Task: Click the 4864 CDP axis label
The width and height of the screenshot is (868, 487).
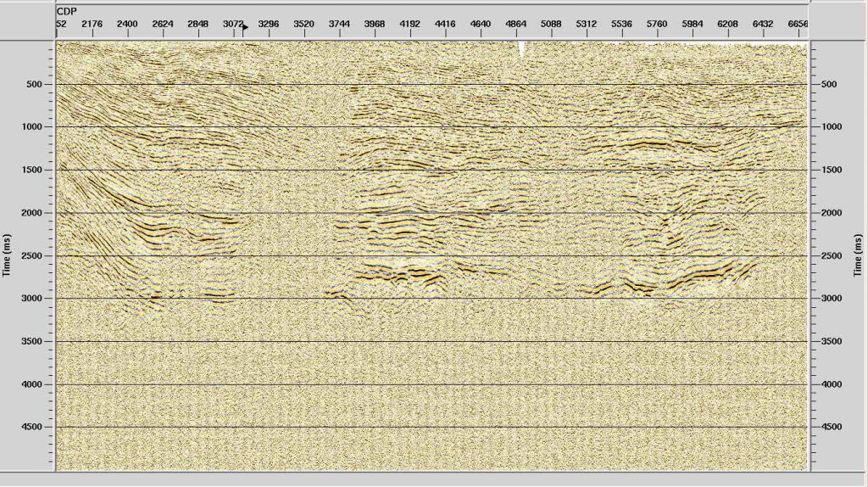Action: pyautogui.click(x=515, y=25)
